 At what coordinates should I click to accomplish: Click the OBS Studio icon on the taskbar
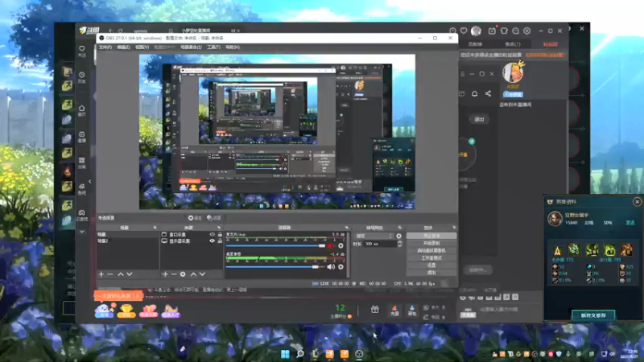[x=359, y=354]
